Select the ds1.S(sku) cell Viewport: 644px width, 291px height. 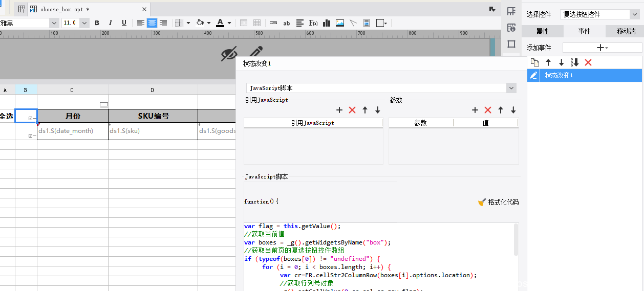click(153, 131)
